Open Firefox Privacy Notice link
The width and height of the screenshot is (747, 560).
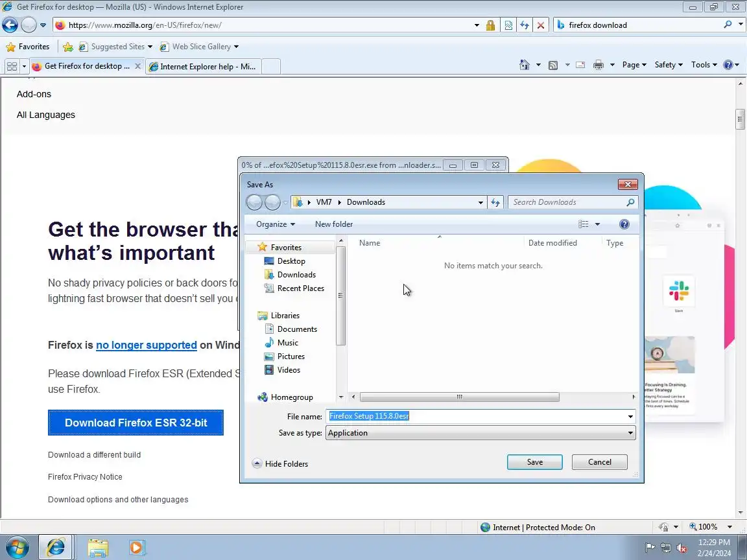86,476
